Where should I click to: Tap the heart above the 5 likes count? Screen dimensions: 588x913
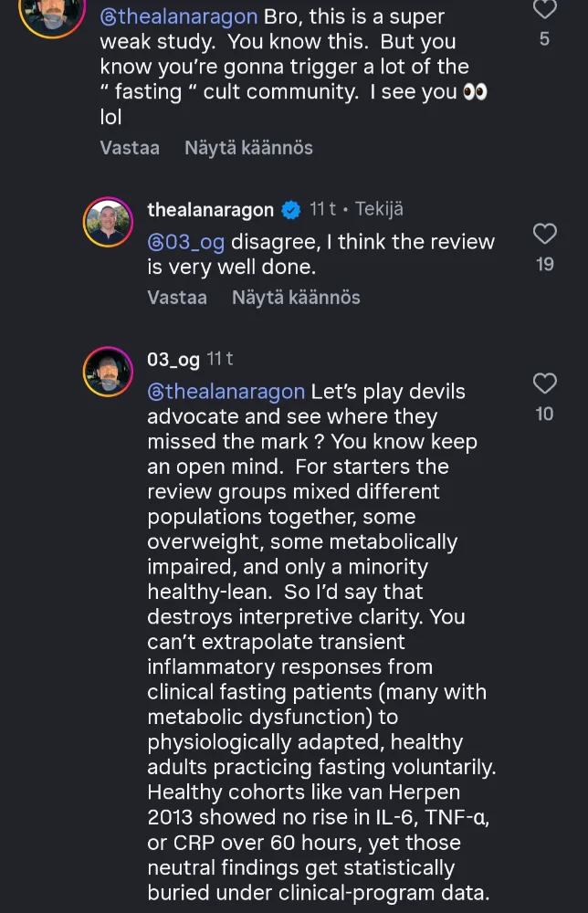[544, 10]
